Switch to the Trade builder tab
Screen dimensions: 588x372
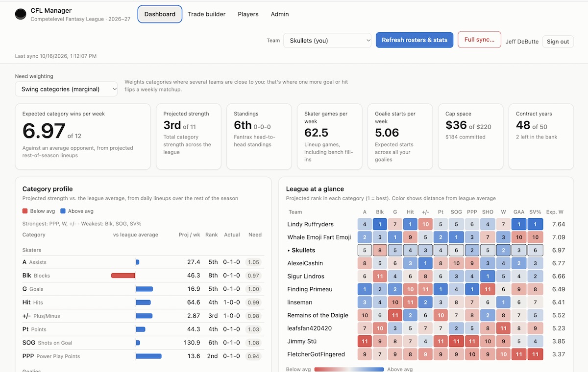(x=207, y=14)
